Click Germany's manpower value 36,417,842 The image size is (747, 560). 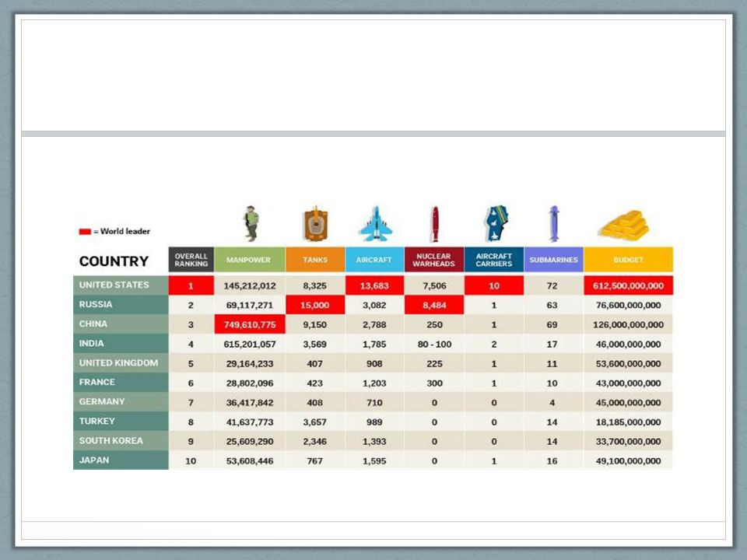pyautogui.click(x=250, y=403)
